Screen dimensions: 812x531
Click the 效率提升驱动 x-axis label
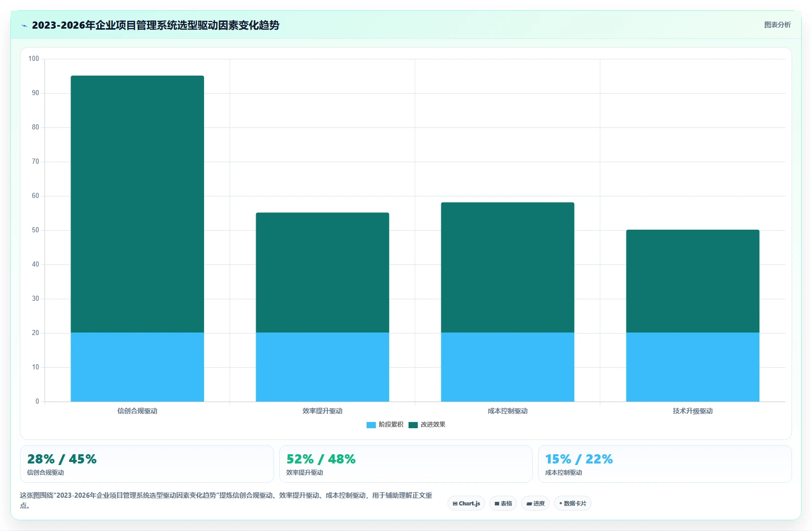tap(322, 411)
